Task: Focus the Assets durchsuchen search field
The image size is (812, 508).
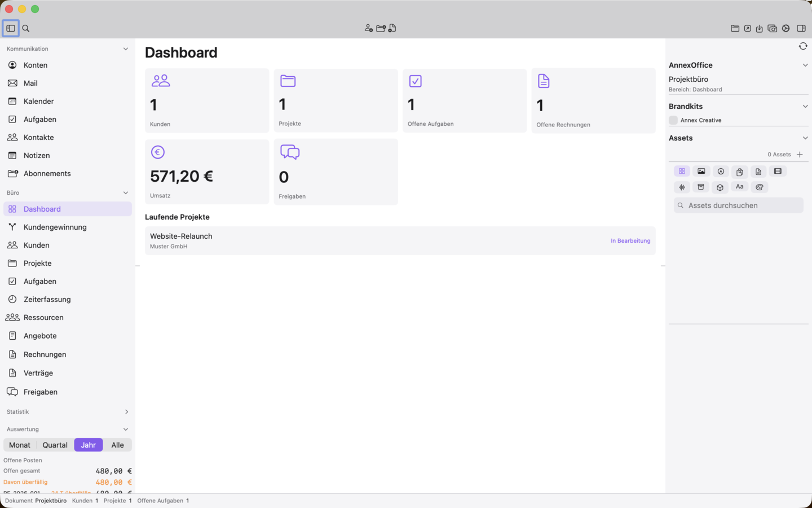Action: click(x=739, y=205)
